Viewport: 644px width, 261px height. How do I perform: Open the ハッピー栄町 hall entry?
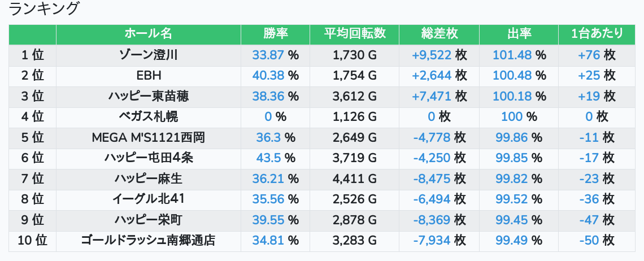coord(149,220)
